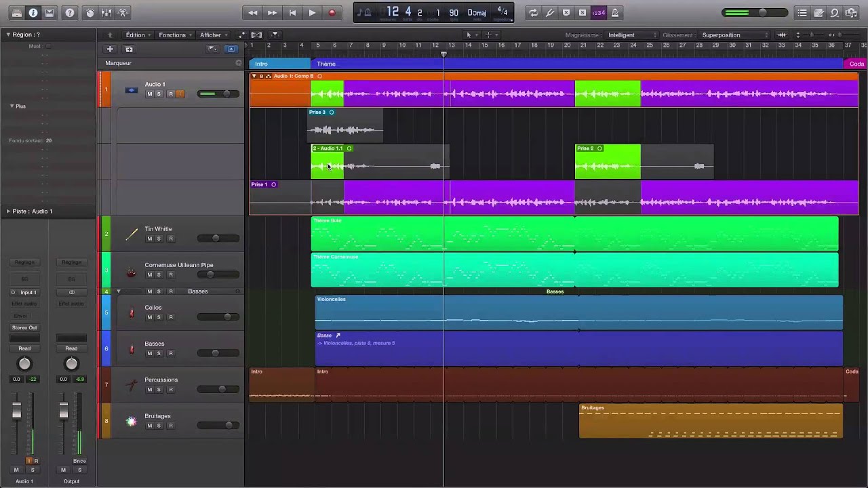Click the red Record button
This screenshot has width=868, height=488.
[x=332, y=12]
